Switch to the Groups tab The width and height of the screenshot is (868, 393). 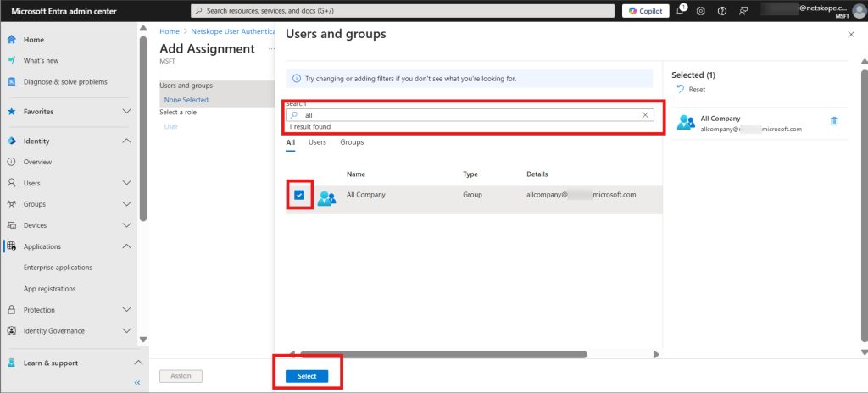pos(352,142)
